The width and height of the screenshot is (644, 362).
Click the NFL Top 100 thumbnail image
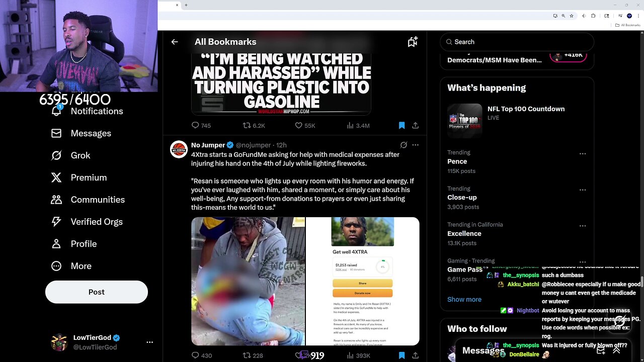pyautogui.click(x=465, y=121)
